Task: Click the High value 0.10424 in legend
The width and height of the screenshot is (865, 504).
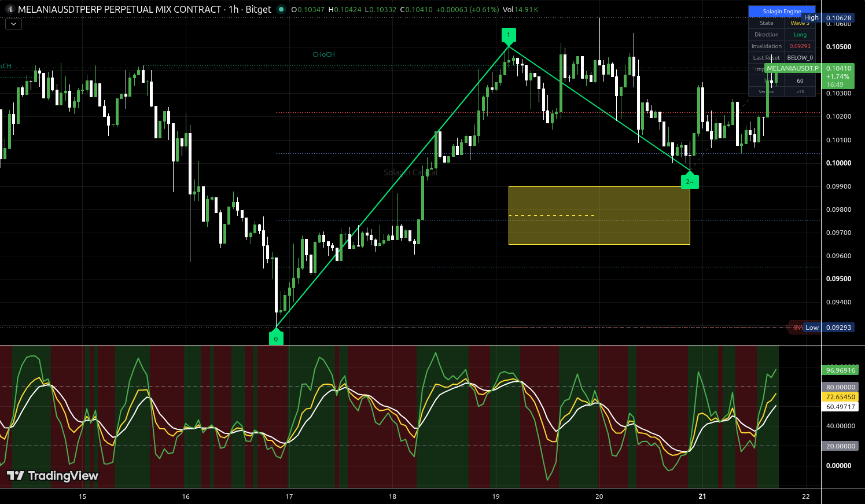Action: pyautogui.click(x=347, y=10)
